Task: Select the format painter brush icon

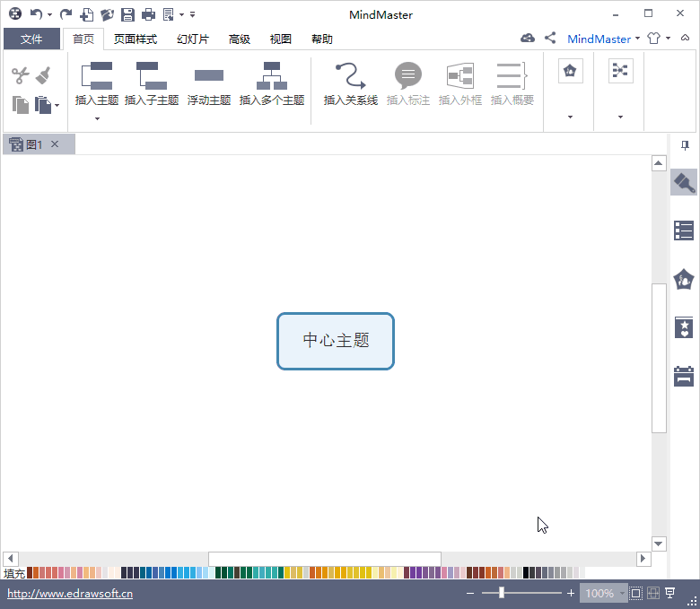Action: pyautogui.click(x=43, y=75)
